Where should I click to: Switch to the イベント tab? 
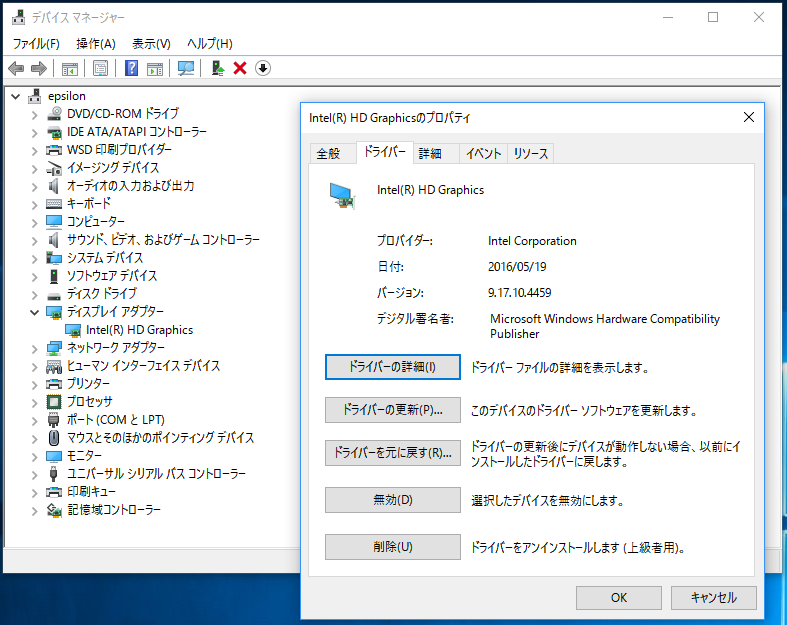pos(483,153)
